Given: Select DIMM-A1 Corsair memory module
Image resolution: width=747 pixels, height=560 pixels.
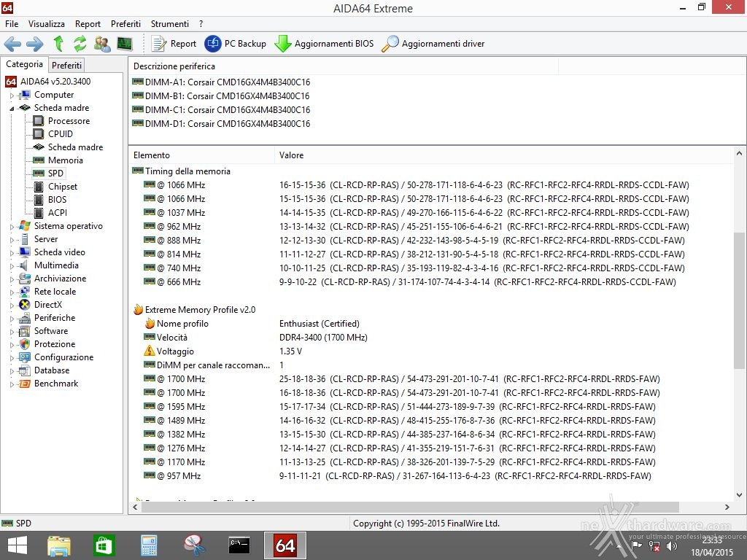Looking at the screenshot, I should 221,82.
